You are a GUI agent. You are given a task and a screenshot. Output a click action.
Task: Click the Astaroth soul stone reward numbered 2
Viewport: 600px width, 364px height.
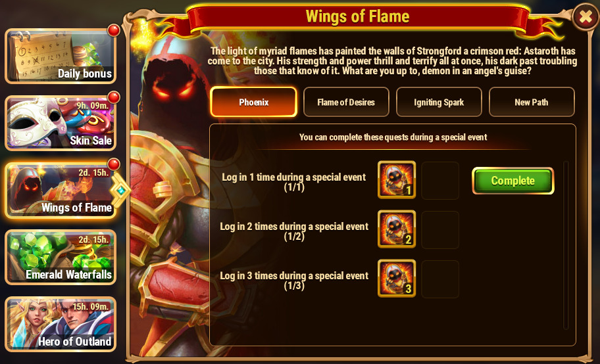[x=397, y=229]
